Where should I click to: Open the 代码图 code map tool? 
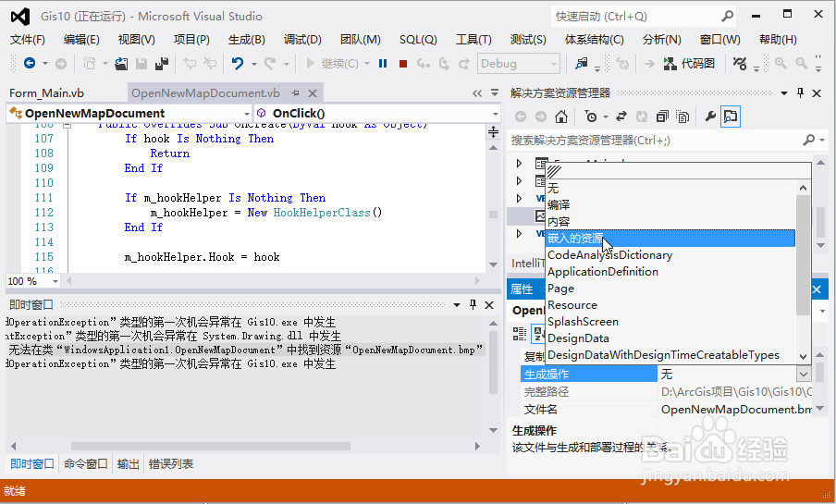pos(689,64)
